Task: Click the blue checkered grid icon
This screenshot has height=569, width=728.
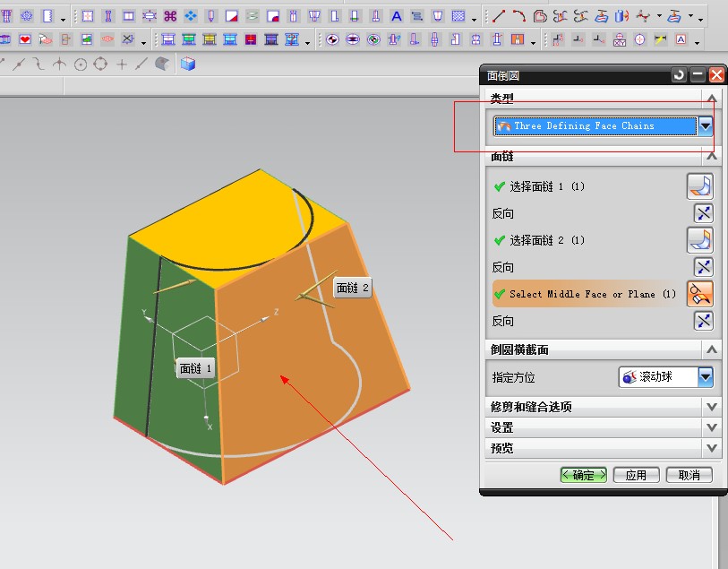Action: pyautogui.click(x=458, y=17)
